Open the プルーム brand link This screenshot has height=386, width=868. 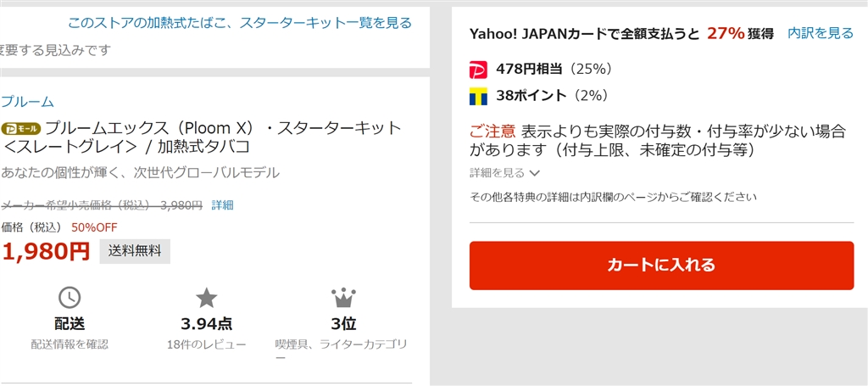27,101
